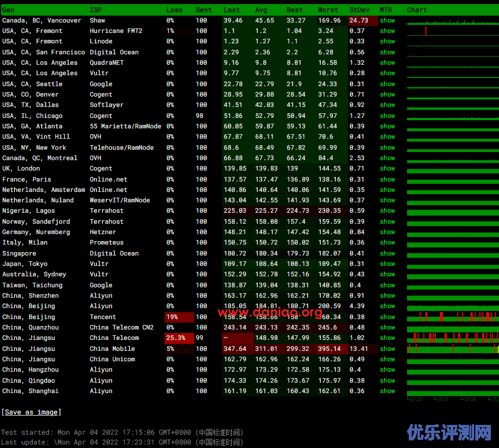Select the '169.96' worst value for Shaw
Image resolution: width=499 pixels, height=448 pixels.
(x=332, y=20)
